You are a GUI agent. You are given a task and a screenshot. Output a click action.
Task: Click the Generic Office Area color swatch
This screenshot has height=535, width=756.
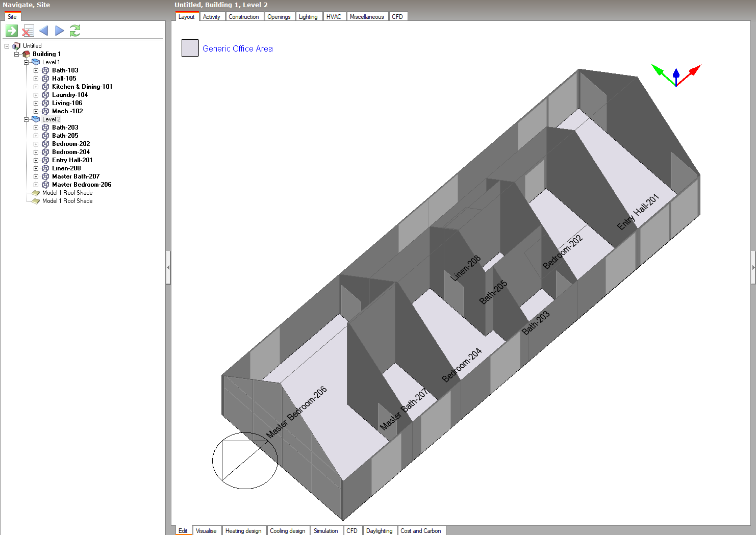coord(190,48)
